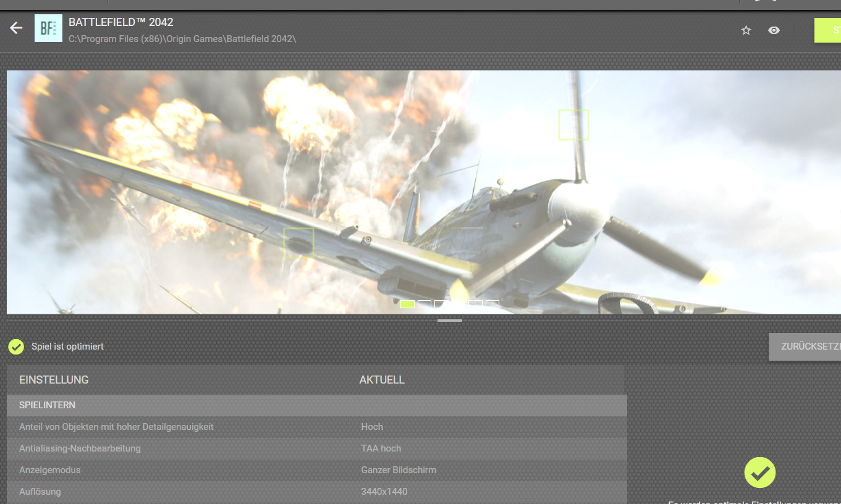Click the EINSTELLUNG column header
This screenshot has width=841, height=504.
tap(54, 380)
